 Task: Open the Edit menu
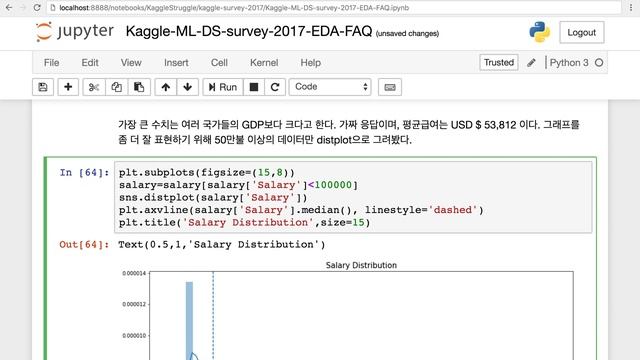tap(90, 63)
